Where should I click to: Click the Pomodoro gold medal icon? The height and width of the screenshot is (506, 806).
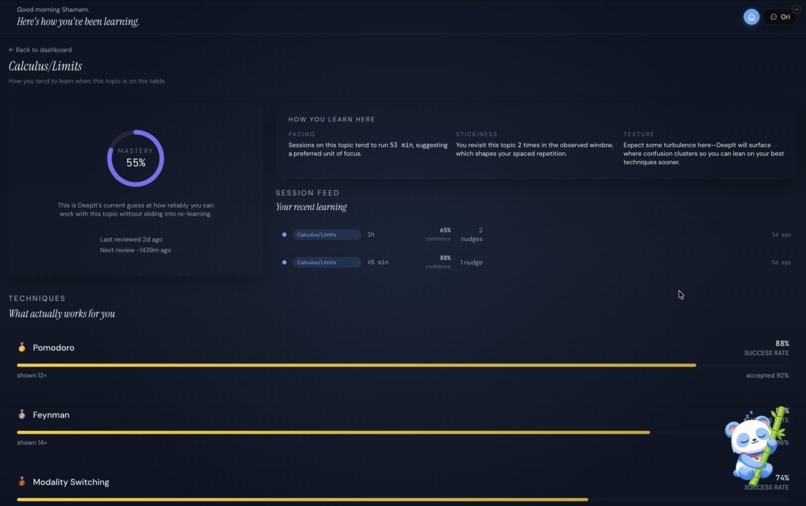coord(22,347)
